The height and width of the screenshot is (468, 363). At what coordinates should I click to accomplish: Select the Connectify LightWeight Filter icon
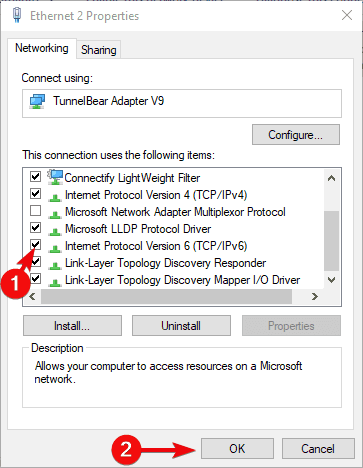[55, 177]
